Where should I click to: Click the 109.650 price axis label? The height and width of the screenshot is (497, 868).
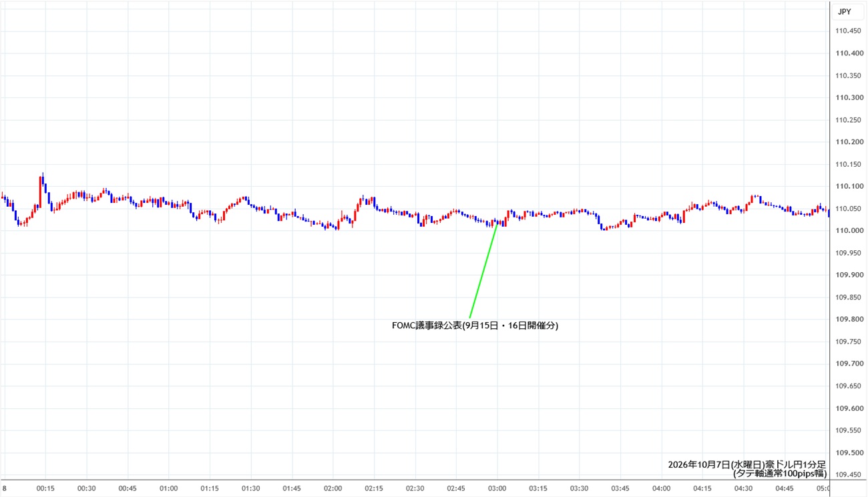(x=847, y=386)
